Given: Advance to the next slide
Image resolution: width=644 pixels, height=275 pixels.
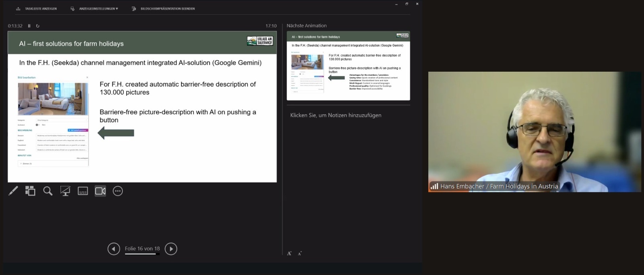Looking at the screenshot, I should point(171,249).
